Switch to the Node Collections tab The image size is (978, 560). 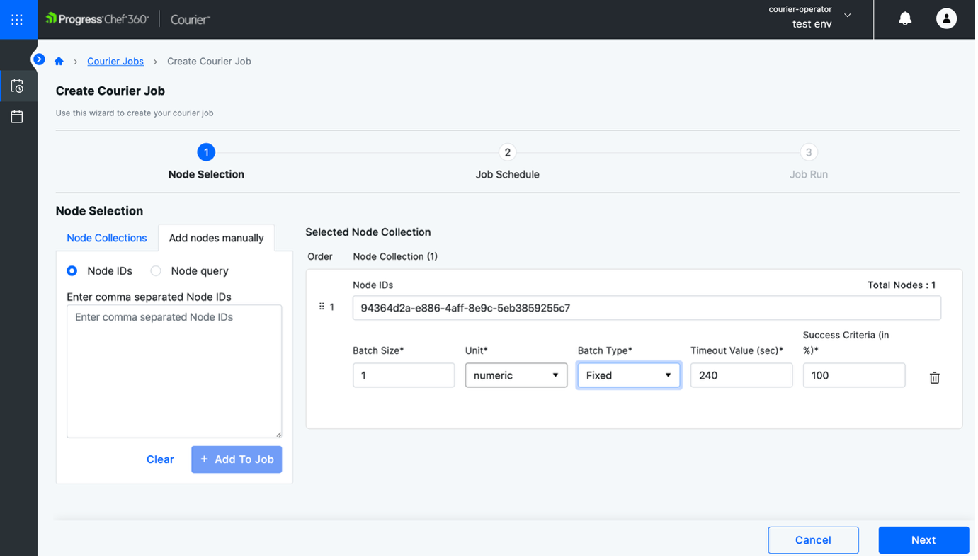tap(106, 238)
